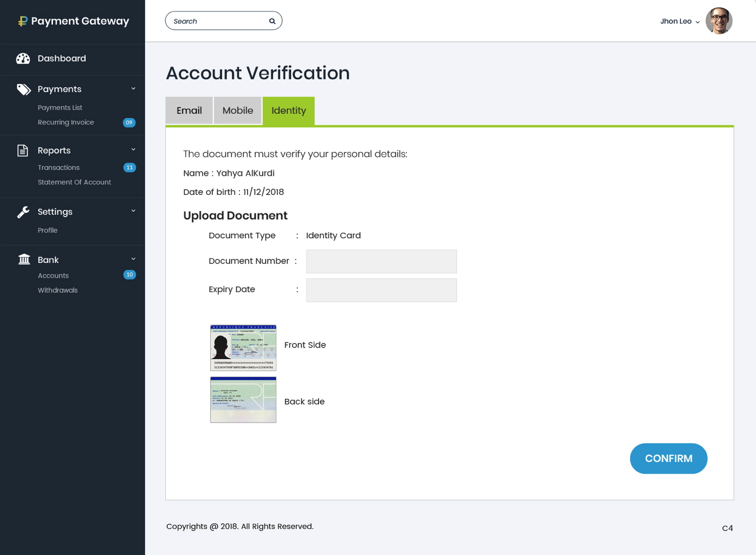Click the Payments tag icon
This screenshot has width=756, height=555.
point(24,89)
